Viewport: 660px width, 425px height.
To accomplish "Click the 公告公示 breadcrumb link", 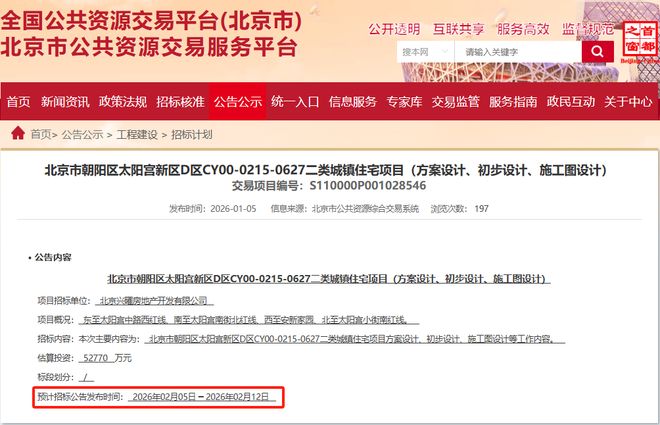I will [x=84, y=134].
